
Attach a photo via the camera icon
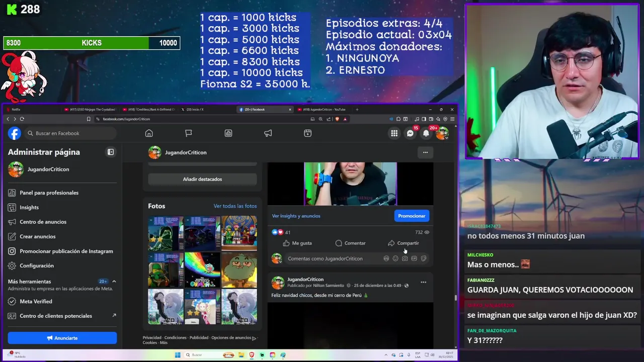(x=405, y=258)
